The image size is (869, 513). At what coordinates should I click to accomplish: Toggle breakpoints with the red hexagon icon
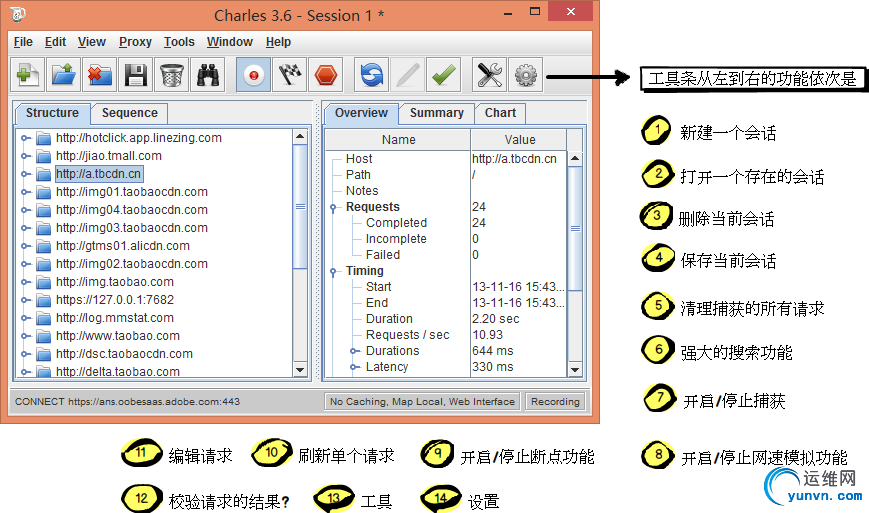326,74
